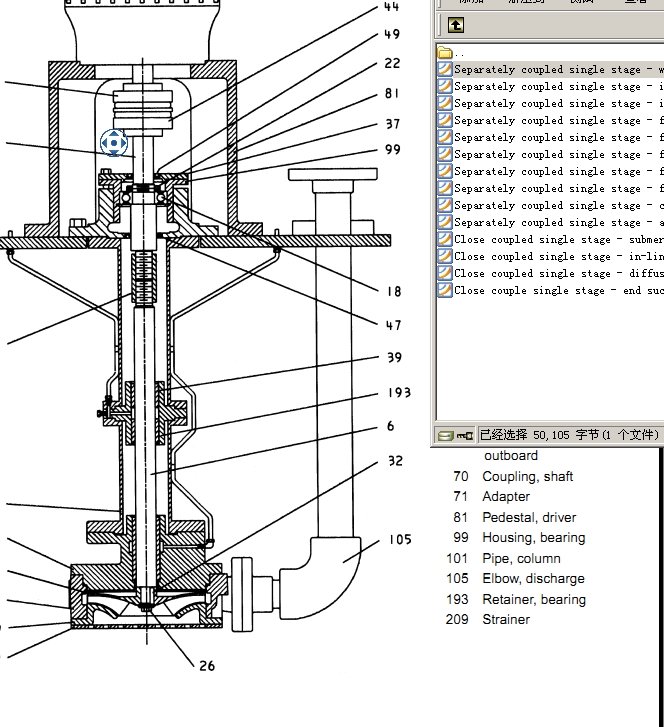The width and height of the screenshot is (664, 727).
Task: Click the up one level arrow button
Action: 456,25
